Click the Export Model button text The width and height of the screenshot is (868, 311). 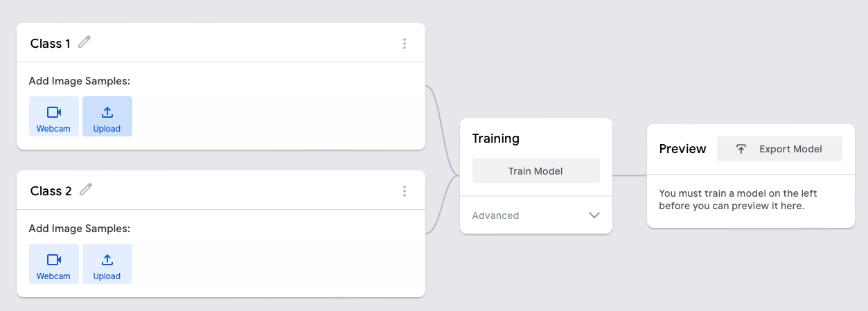pyautogui.click(x=790, y=149)
